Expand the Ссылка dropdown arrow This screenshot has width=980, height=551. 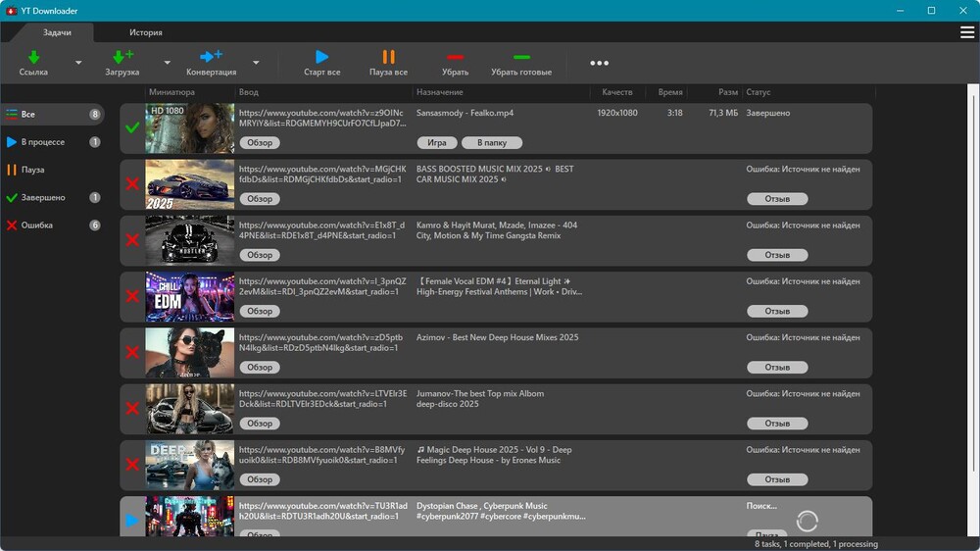(x=78, y=63)
